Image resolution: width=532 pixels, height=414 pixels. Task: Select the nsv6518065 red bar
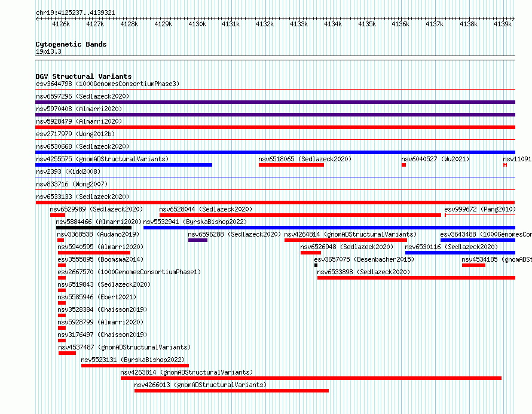pos(292,165)
